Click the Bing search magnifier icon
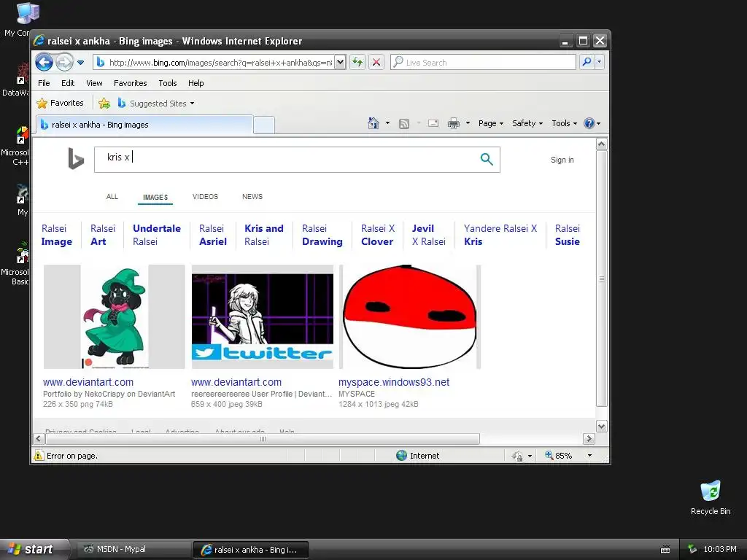 [487, 159]
